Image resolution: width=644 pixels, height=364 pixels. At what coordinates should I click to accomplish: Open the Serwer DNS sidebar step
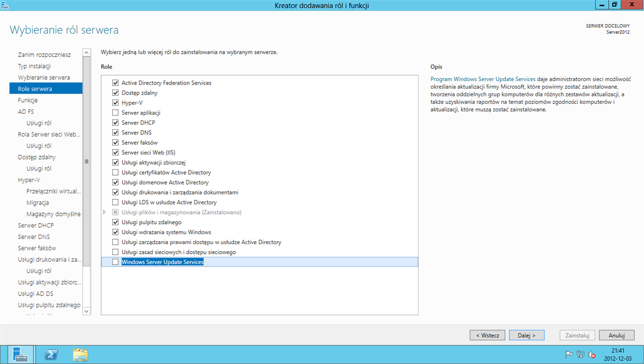pos(34,237)
